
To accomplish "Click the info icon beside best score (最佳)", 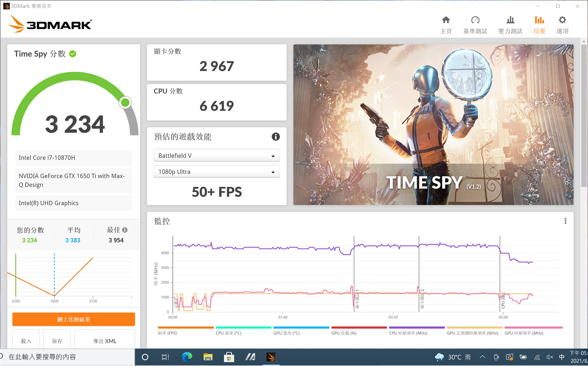I will 125,230.
